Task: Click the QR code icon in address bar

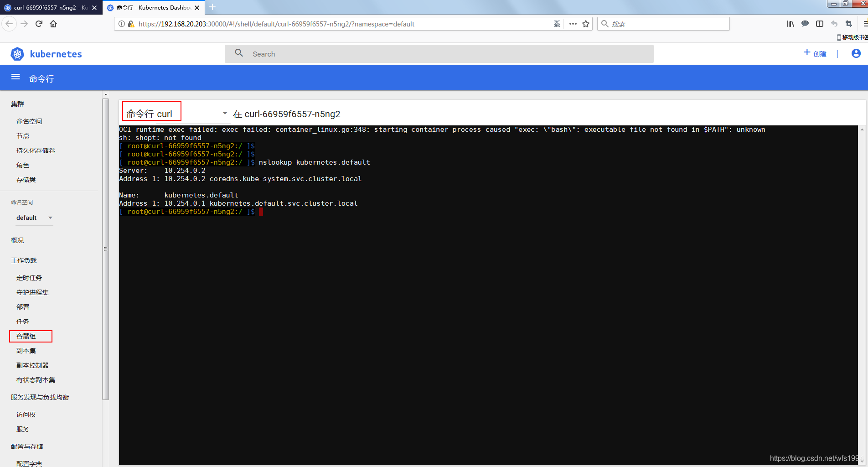Action: [x=557, y=24]
